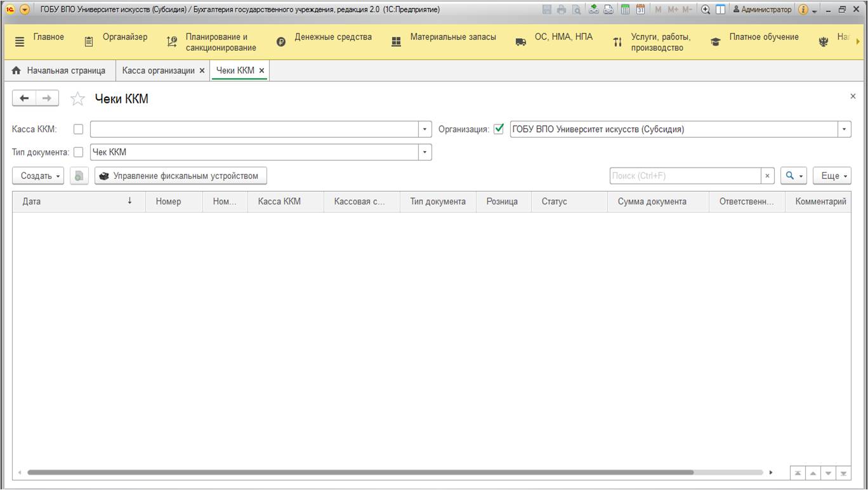Click Управление фискальным устройством button
The height and width of the screenshot is (490, 868).
point(180,176)
